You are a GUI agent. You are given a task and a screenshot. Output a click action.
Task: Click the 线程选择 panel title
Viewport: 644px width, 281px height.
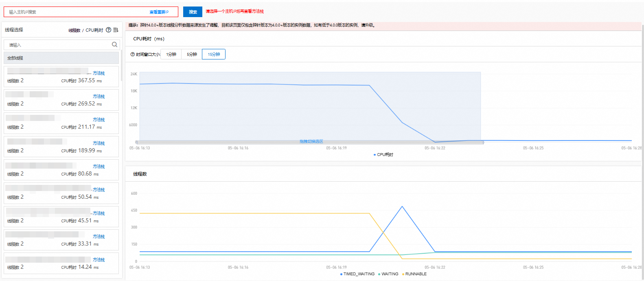(14, 30)
